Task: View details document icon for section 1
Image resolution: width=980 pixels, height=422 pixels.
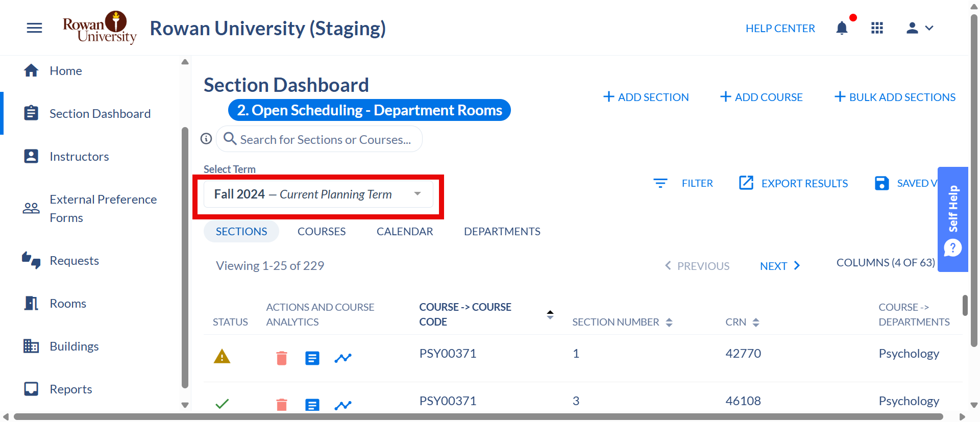Action: point(312,358)
